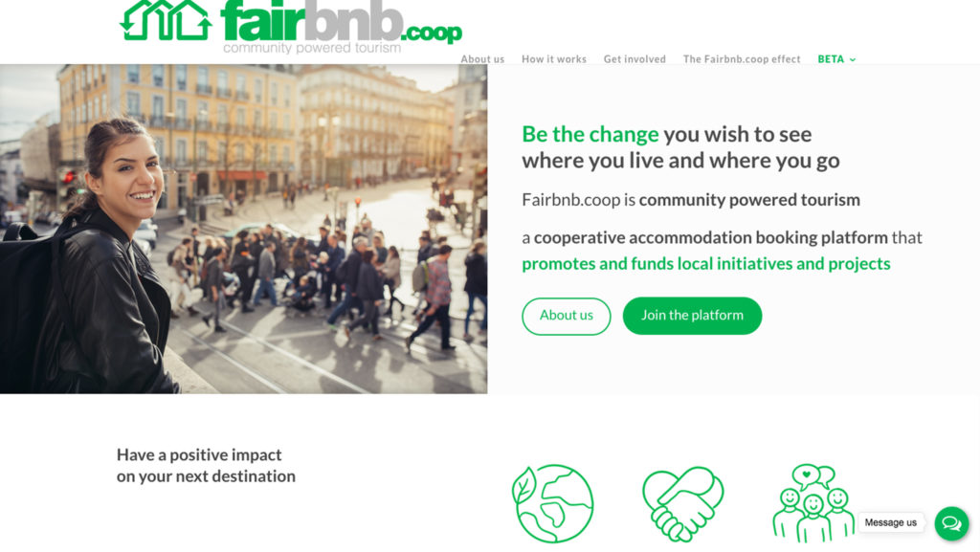Open The Fairbnb.coop effect menu link
The width and height of the screenshot is (980, 552).
[x=742, y=59]
